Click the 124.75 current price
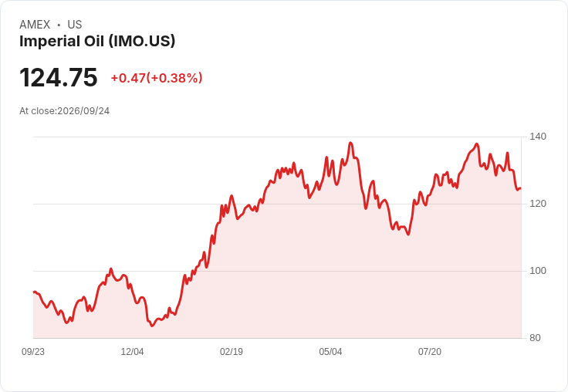Image resolution: width=568 pixels, height=392 pixels. [x=59, y=77]
